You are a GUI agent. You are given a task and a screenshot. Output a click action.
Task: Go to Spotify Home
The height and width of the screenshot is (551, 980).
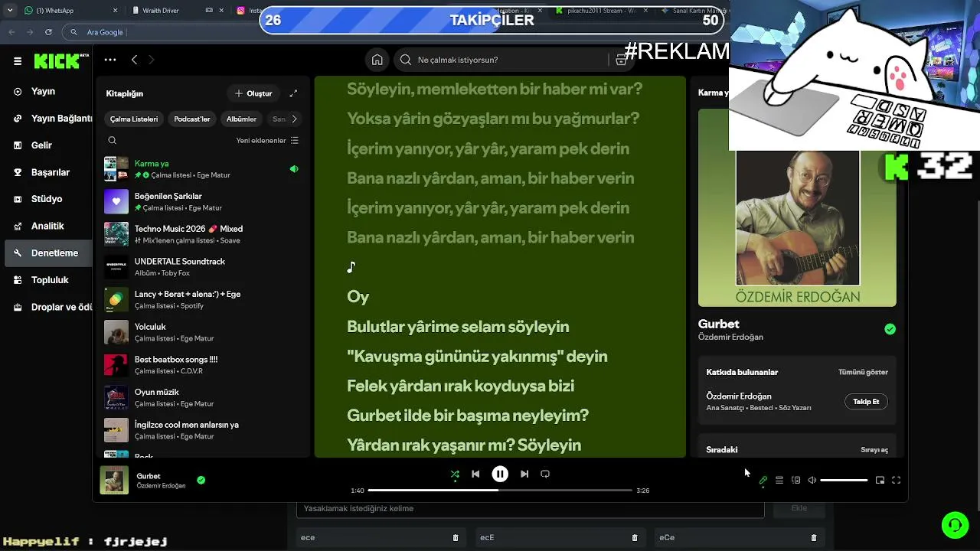click(377, 60)
